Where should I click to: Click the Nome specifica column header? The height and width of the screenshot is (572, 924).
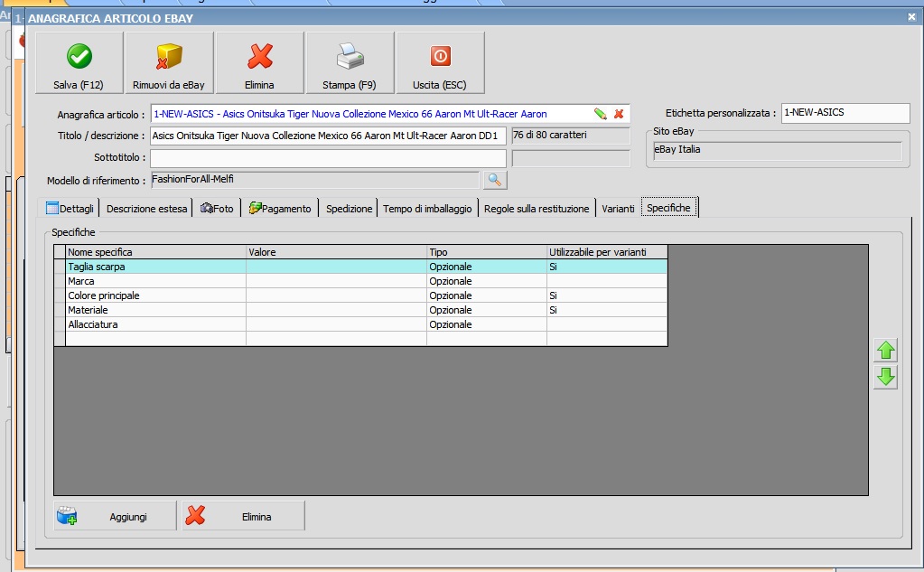point(155,252)
